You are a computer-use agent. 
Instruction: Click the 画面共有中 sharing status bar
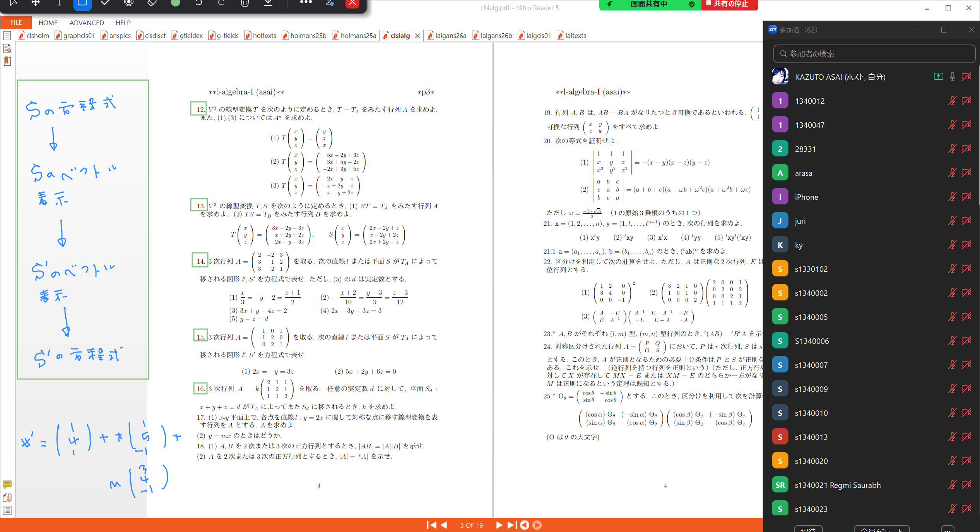(648, 4)
